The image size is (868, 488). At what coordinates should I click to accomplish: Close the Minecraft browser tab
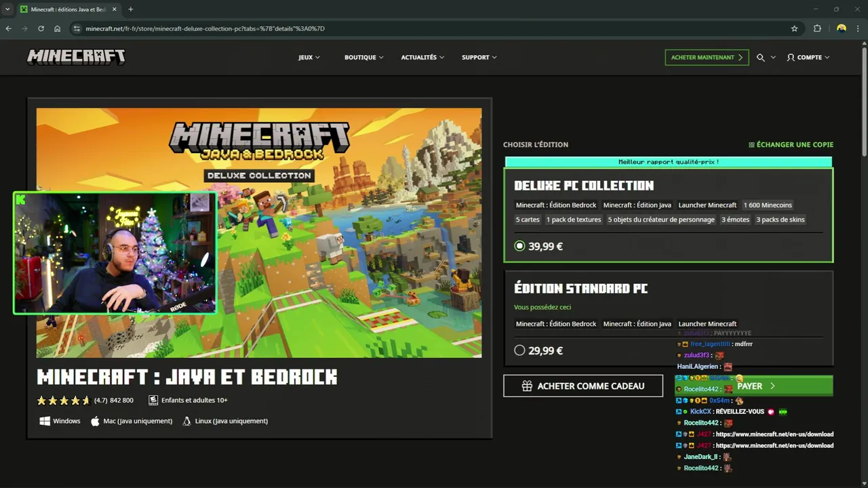(x=113, y=9)
